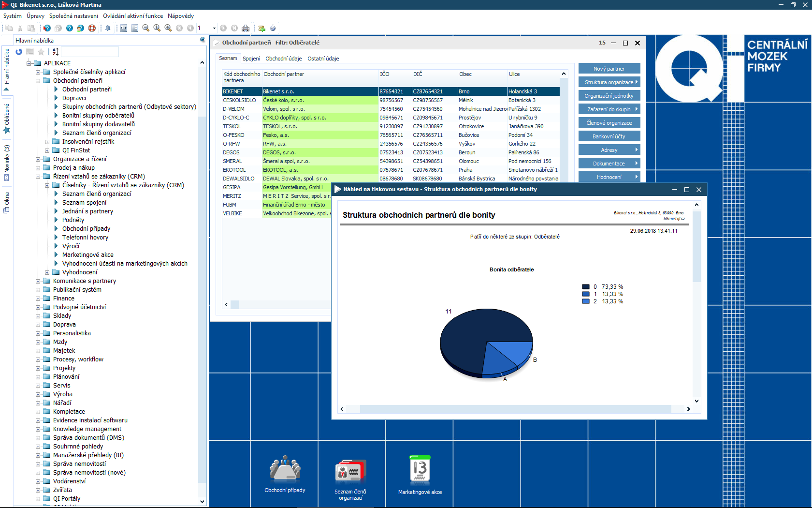Expand the Finance tree folder
The width and height of the screenshot is (812, 508).
click(38, 299)
